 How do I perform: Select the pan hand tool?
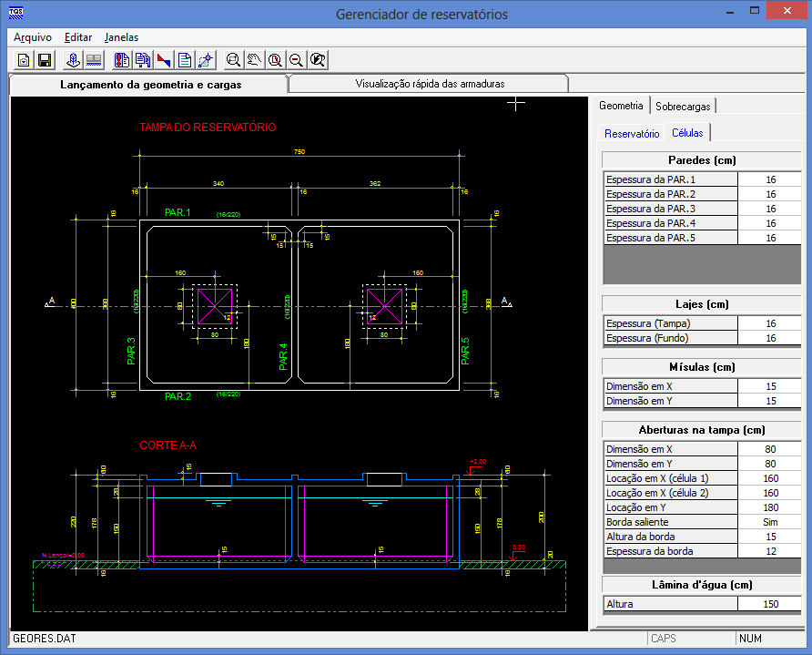coord(254,60)
